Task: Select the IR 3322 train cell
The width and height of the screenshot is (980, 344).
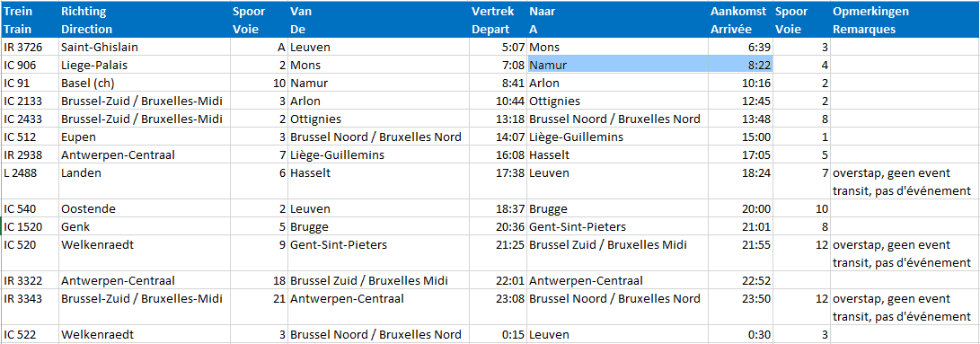Action: tap(30, 280)
